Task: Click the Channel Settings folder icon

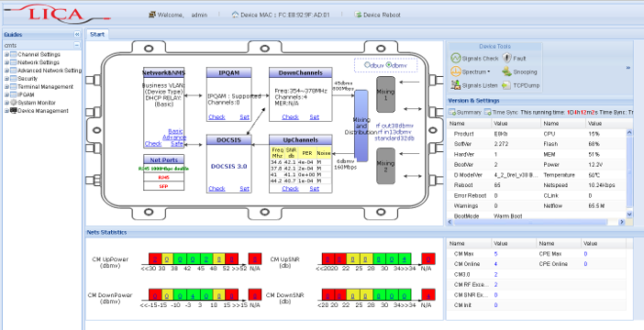Action: click(14, 54)
